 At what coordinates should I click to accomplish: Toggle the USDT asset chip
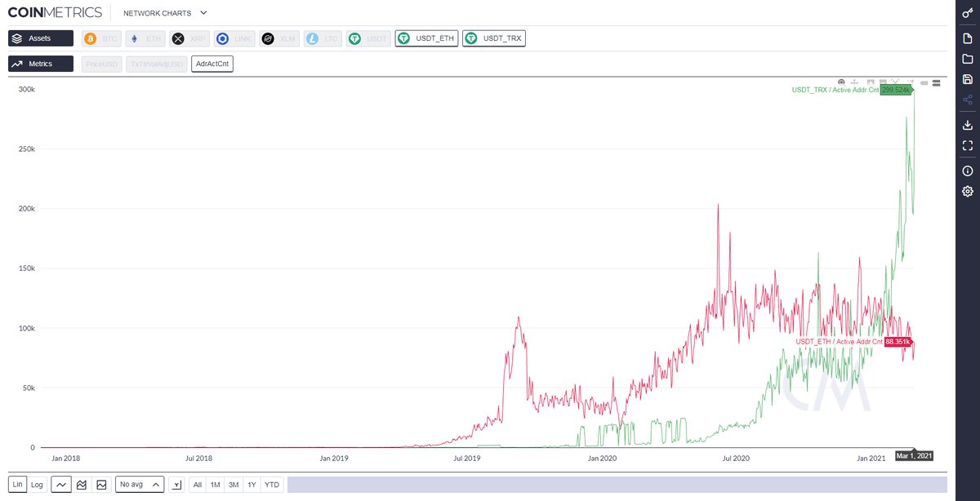(368, 38)
